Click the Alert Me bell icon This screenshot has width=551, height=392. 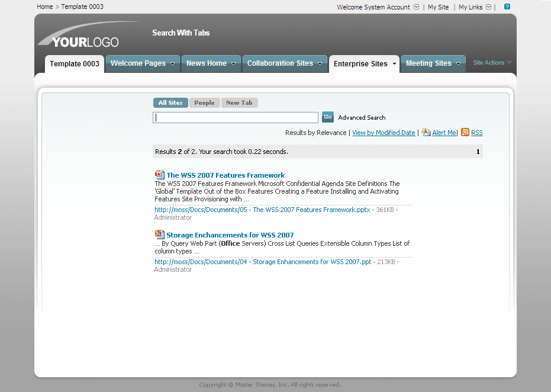click(427, 132)
